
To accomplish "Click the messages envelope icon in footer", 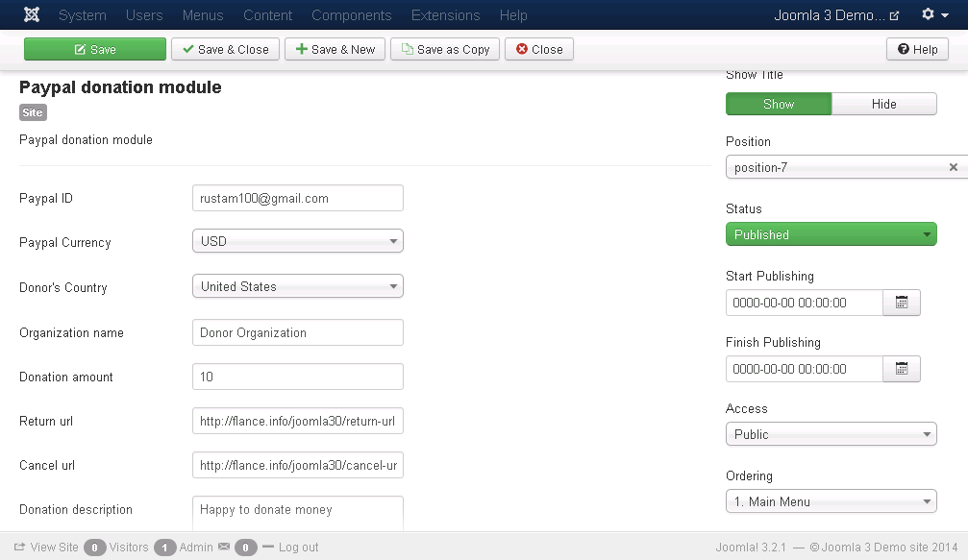I will pos(223,547).
